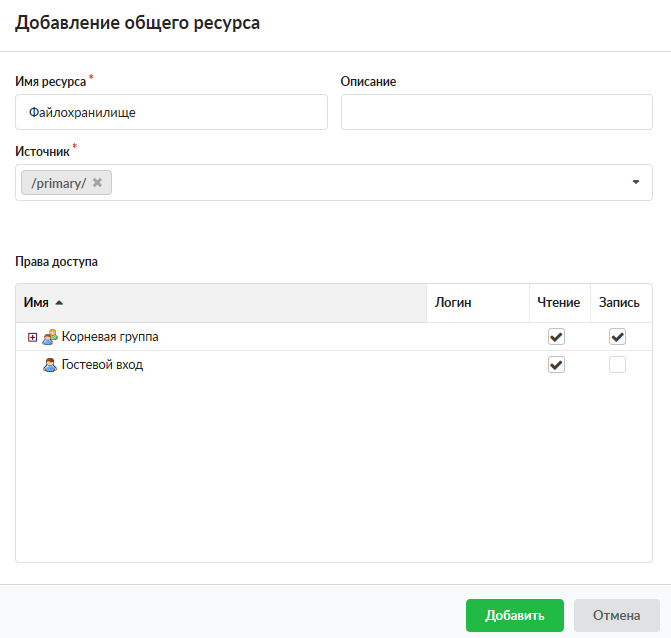Sort the table by Логин column
Image resolution: width=671 pixels, height=638 pixels.
pos(452,302)
